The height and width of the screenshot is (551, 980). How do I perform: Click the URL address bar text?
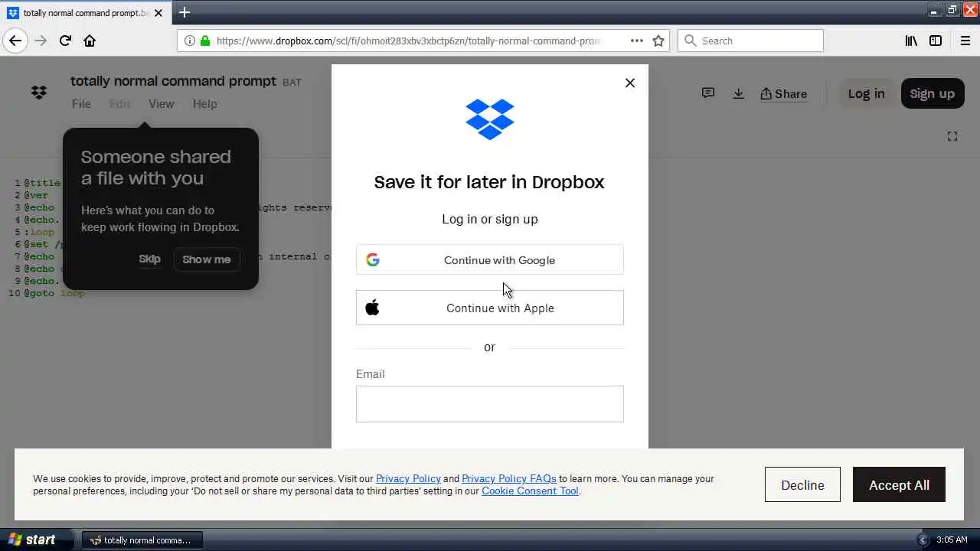(408, 41)
